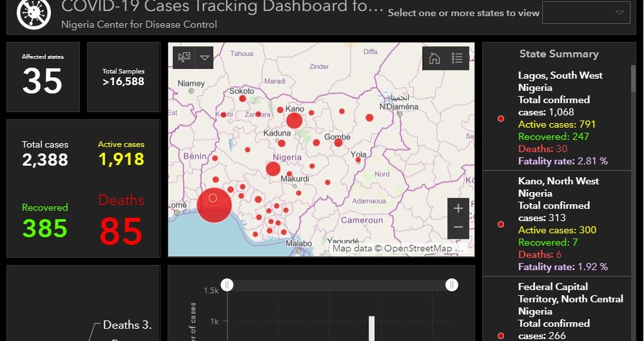Viewport: 644px width, 341px height.
Task: Click the red dot beside Lagos summary
Action: pos(501,119)
